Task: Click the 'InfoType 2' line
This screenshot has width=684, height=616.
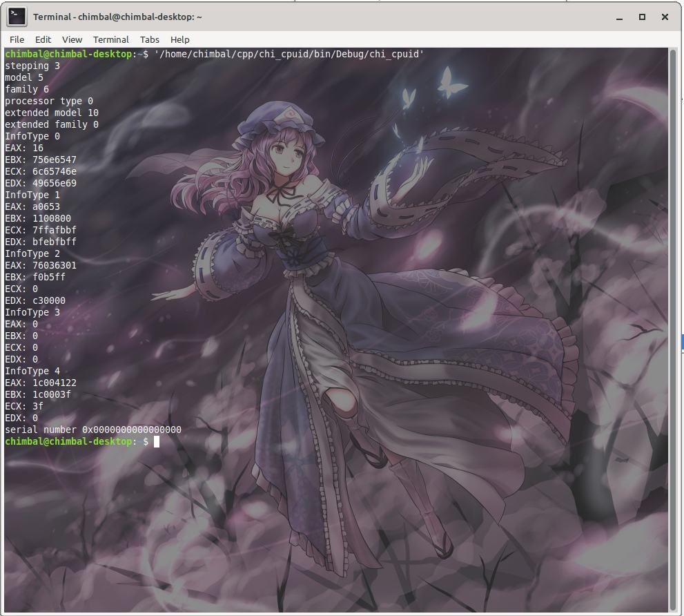Action: coord(32,253)
